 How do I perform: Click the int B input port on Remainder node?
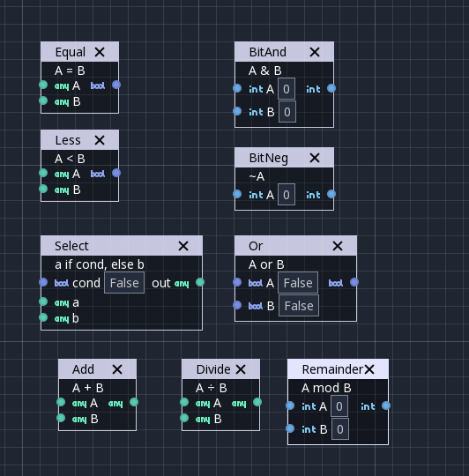[290, 428]
